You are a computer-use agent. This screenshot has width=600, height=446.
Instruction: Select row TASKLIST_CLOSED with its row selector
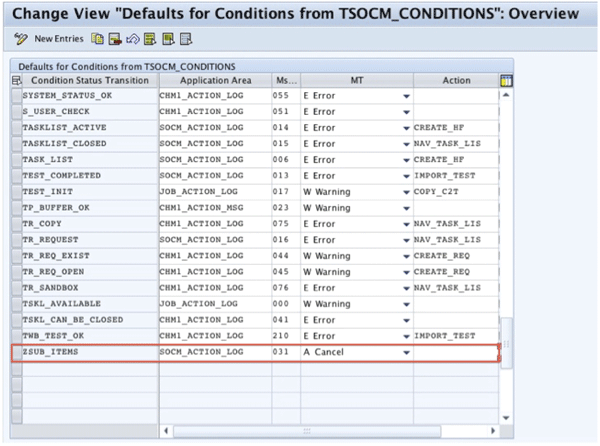[16, 144]
